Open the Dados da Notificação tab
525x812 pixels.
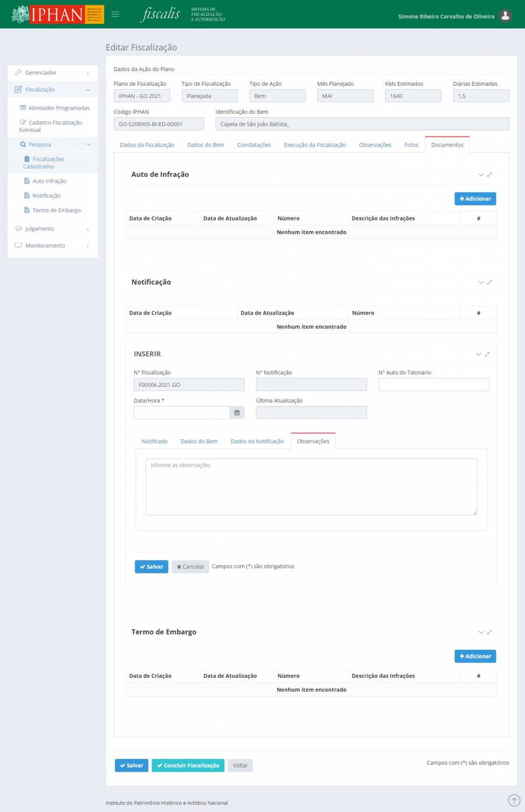(257, 442)
